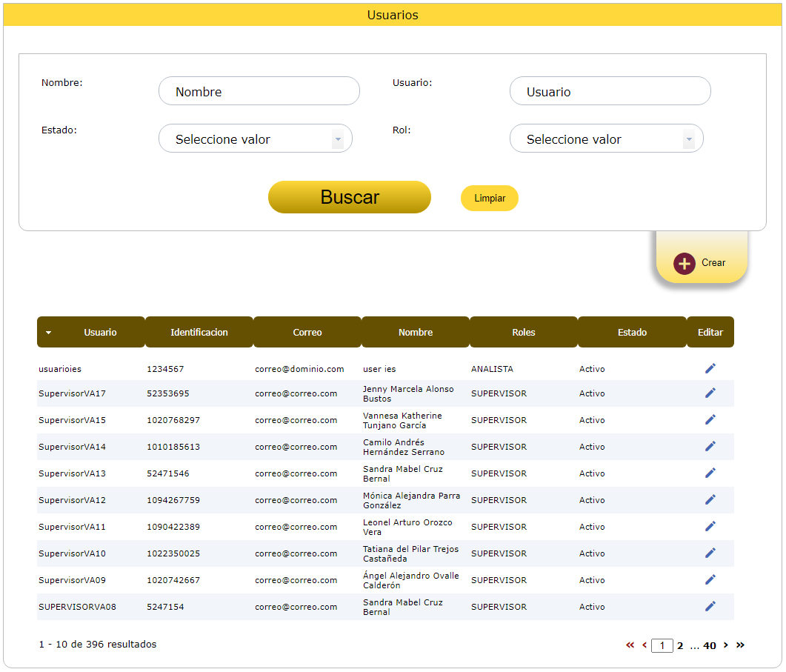This screenshot has height=672, width=786.
Task: Sort table by Identificacion column header
Action: (199, 333)
